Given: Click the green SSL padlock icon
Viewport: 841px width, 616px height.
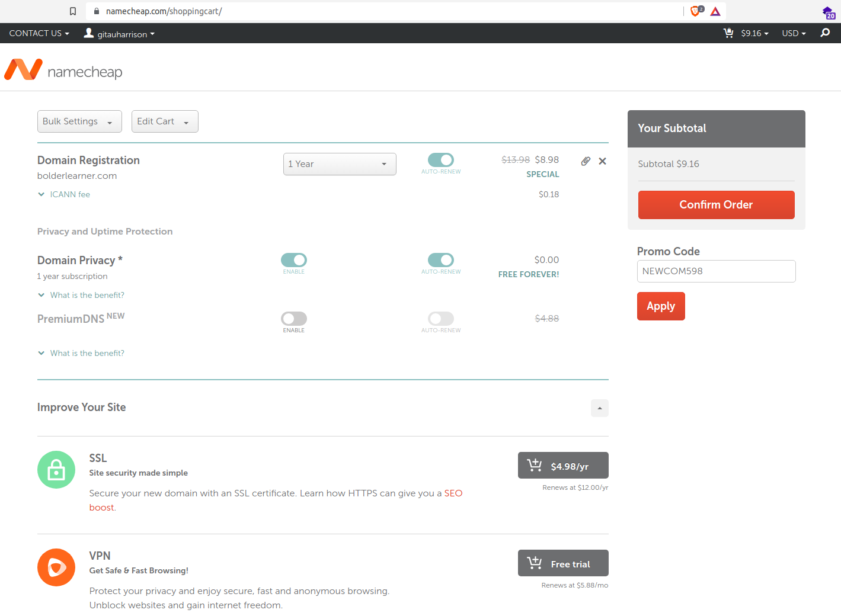Looking at the screenshot, I should click(x=56, y=470).
